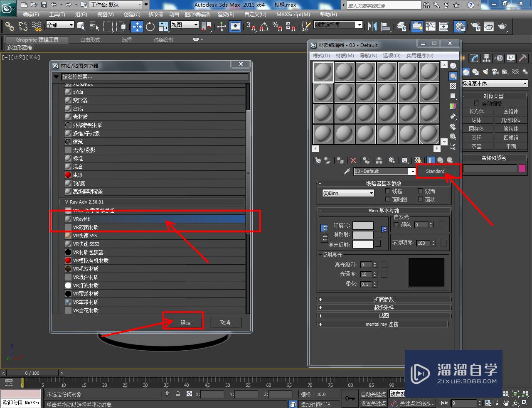Click the magenta object color swatch
The height and width of the screenshot is (408, 532).
[x=522, y=168]
